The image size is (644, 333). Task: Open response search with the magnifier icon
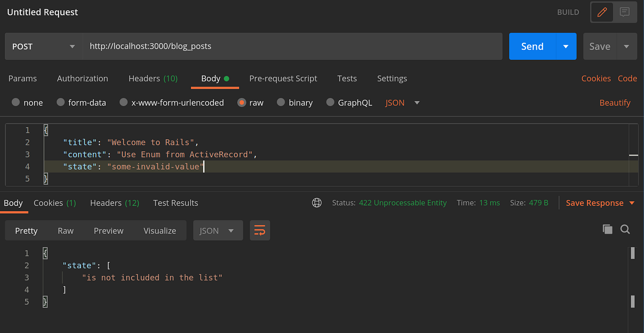click(x=625, y=229)
